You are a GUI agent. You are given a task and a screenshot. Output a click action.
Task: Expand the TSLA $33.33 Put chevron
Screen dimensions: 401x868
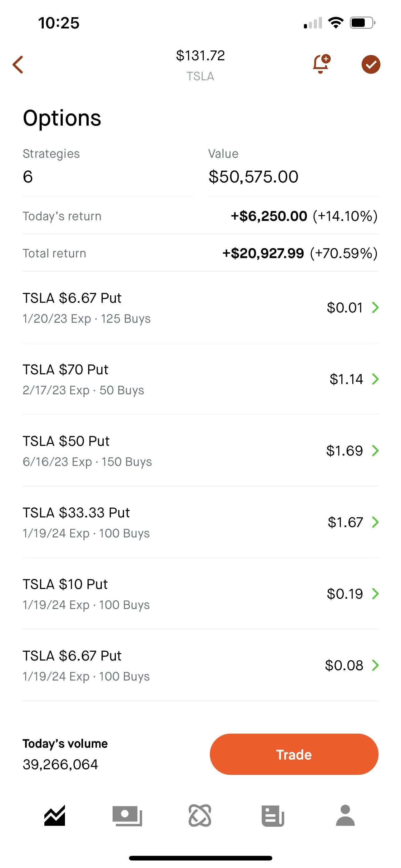coord(375,522)
